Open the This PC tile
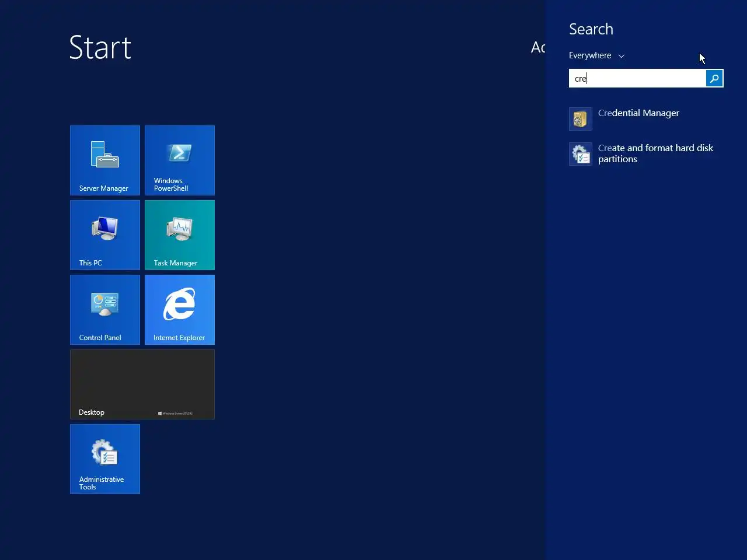 coord(105,235)
